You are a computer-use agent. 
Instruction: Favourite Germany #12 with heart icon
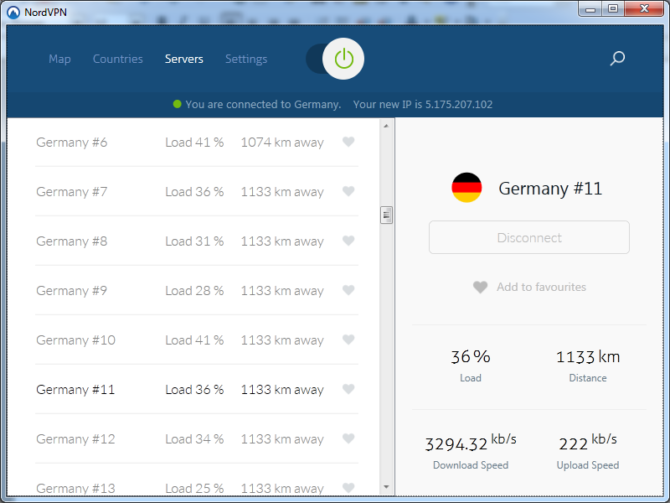pyautogui.click(x=349, y=438)
